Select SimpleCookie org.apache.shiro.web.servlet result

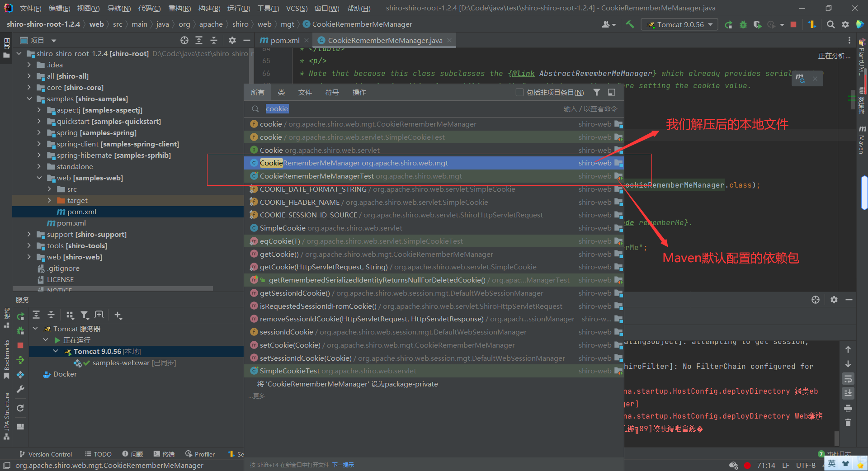pyautogui.click(x=434, y=228)
